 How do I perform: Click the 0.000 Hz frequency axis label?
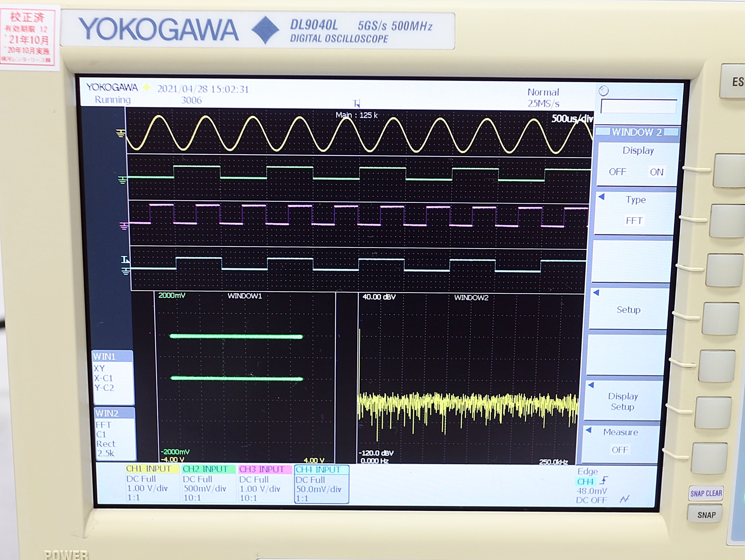[x=374, y=461]
